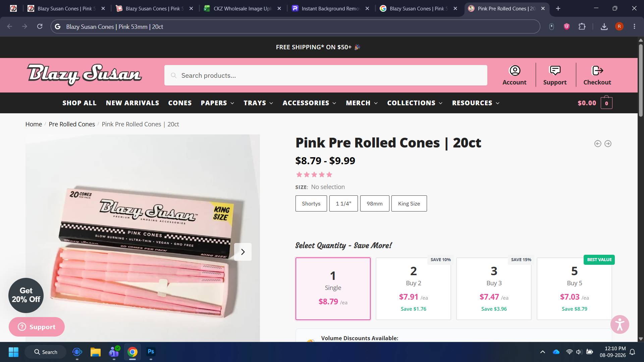Image resolution: width=644 pixels, height=362 pixels.
Task: Open the accessibility widget icon
Action: (620, 324)
